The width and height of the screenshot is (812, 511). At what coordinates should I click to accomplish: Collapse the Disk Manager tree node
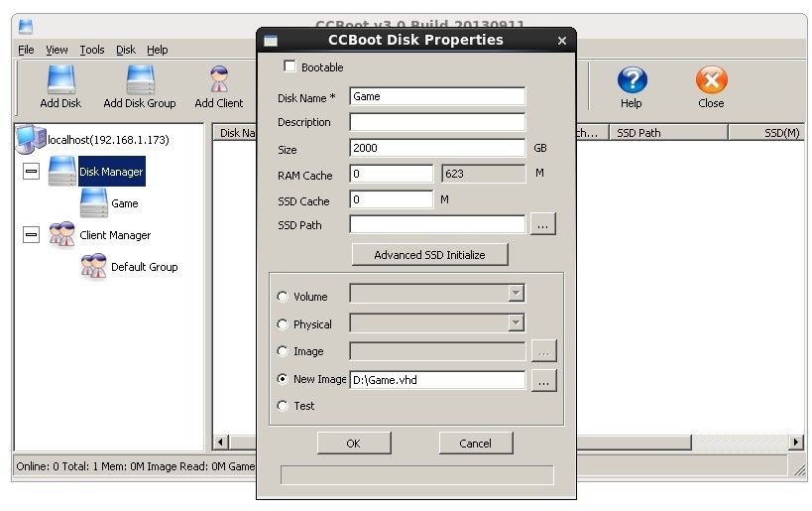point(31,171)
